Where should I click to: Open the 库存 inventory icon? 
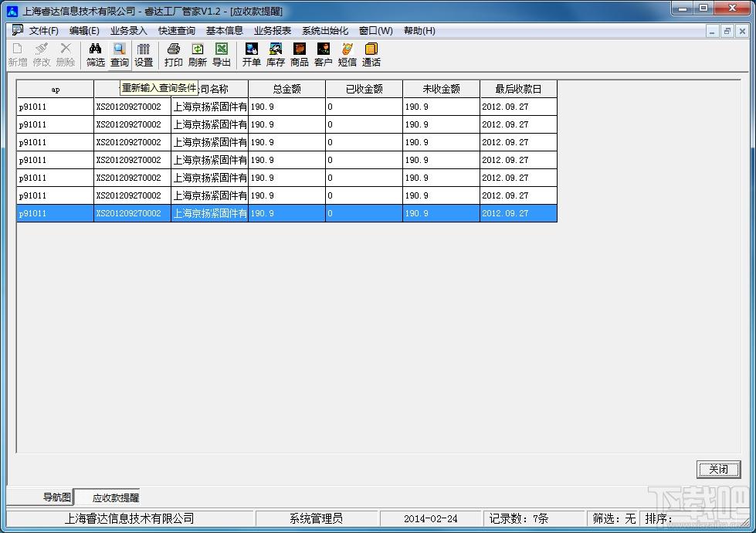tap(276, 55)
